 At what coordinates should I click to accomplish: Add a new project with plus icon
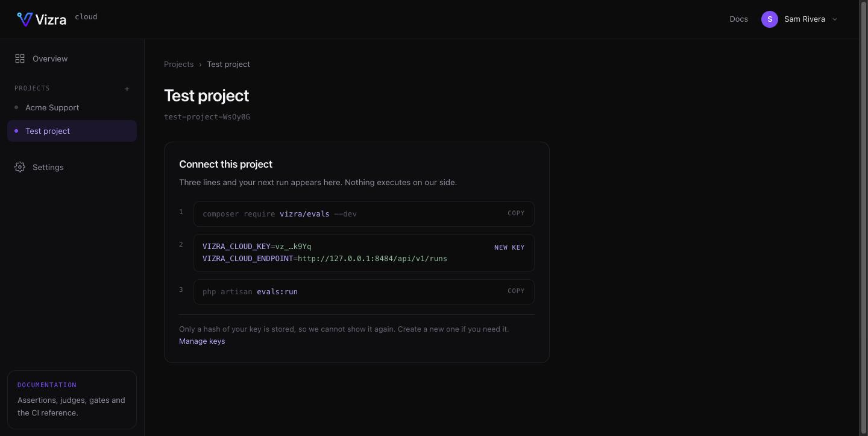click(127, 89)
